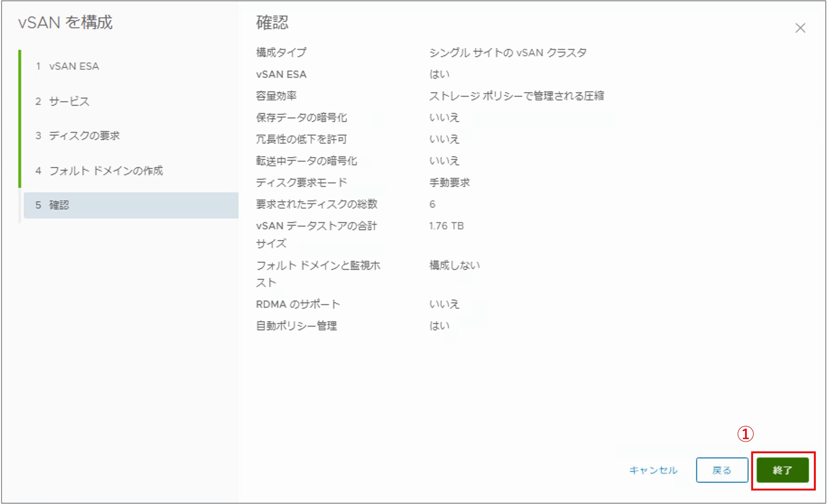Click the RDMA のサポート label
Screen dimensions: 827x504
pos(298,304)
